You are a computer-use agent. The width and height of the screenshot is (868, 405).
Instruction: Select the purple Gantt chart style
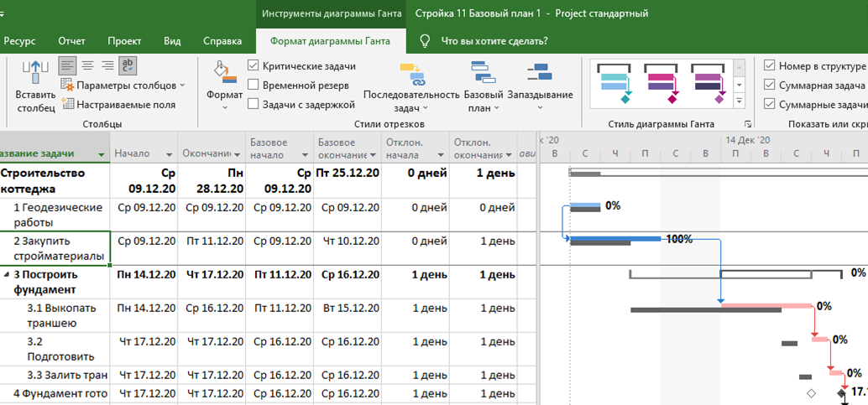tap(709, 82)
